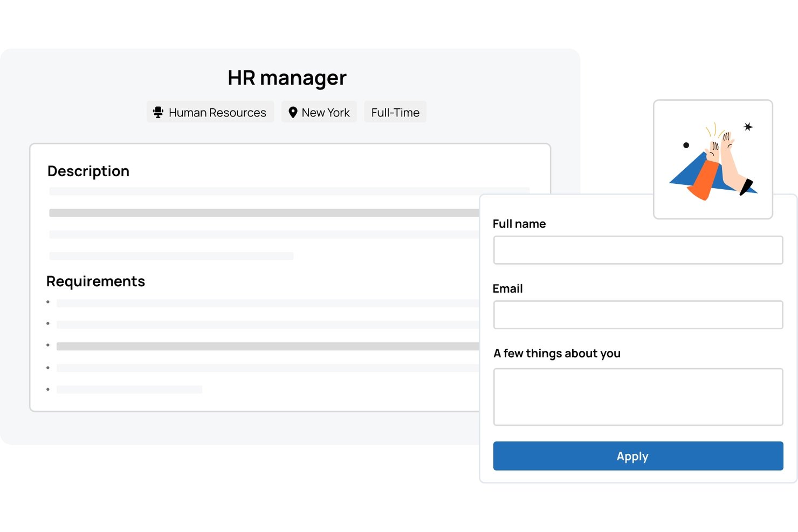Select the Human Resources department tag
798x532 pixels.
pyautogui.click(x=210, y=112)
